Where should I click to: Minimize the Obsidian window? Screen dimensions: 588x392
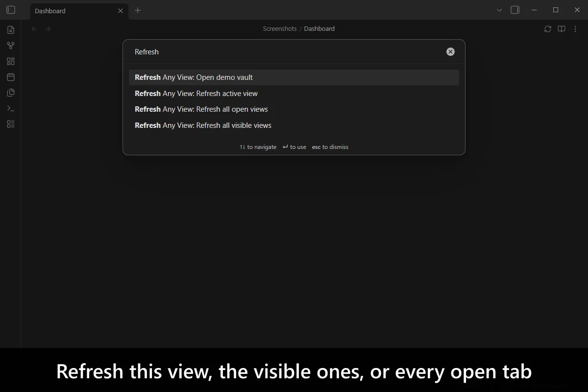[534, 10]
